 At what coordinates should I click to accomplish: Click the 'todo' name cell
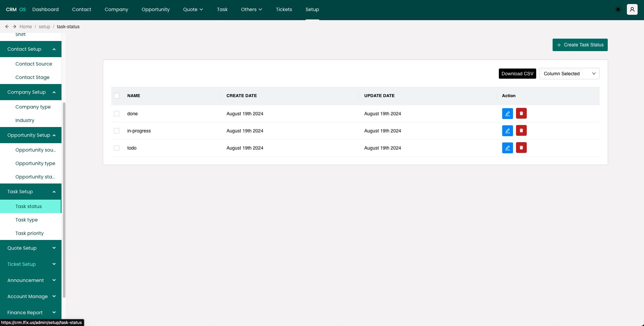click(132, 148)
